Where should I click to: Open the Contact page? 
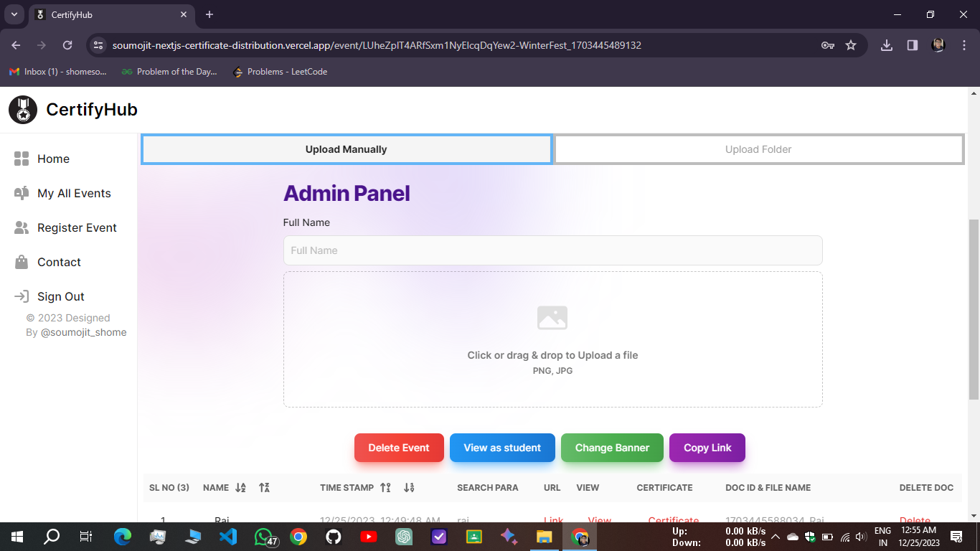coord(59,262)
